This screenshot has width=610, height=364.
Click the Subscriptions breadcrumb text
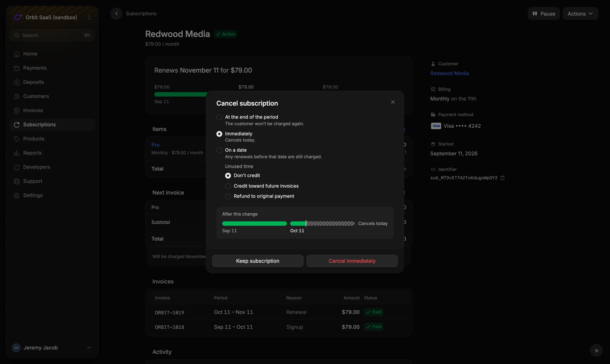(x=141, y=13)
